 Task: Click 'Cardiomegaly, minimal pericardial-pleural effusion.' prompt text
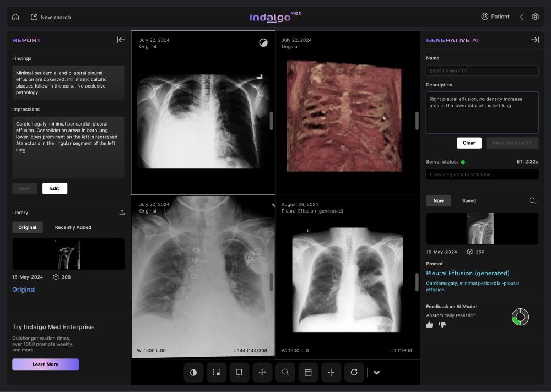pyautogui.click(x=473, y=287)
